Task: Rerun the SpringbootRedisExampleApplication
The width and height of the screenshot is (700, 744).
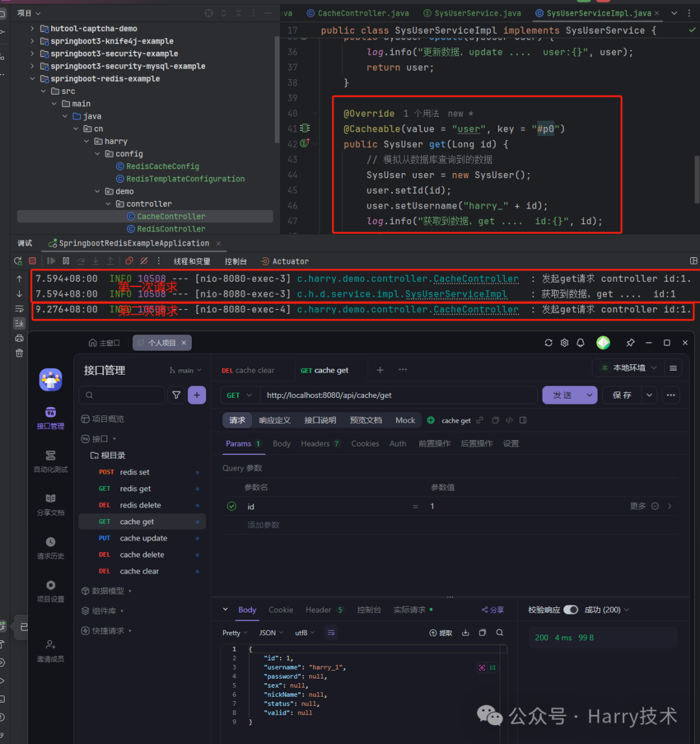Action: coord(17,261)
